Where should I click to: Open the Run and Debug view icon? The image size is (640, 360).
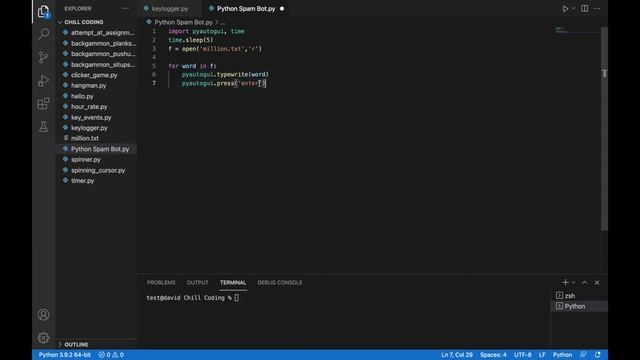[x=44, y=80]
